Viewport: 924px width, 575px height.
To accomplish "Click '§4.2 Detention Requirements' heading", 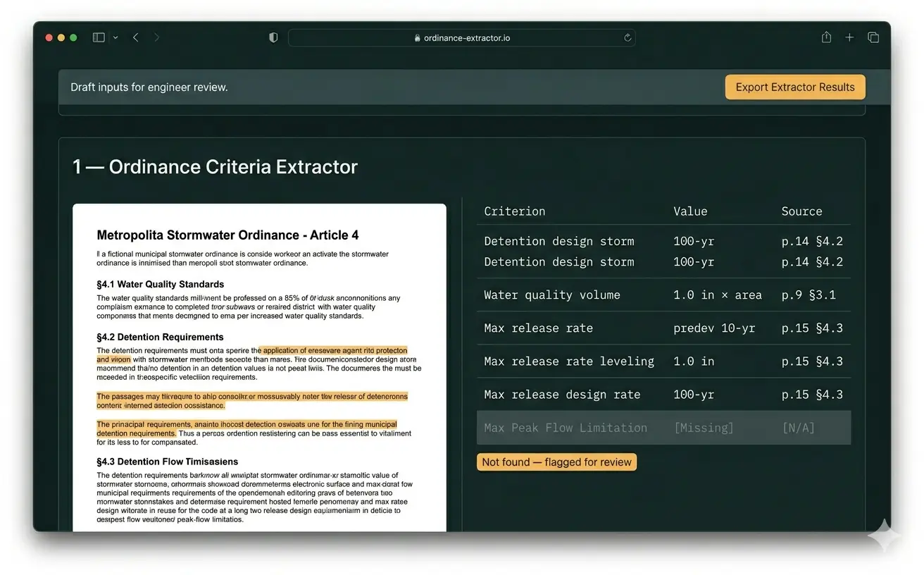I will coord(160,338).
